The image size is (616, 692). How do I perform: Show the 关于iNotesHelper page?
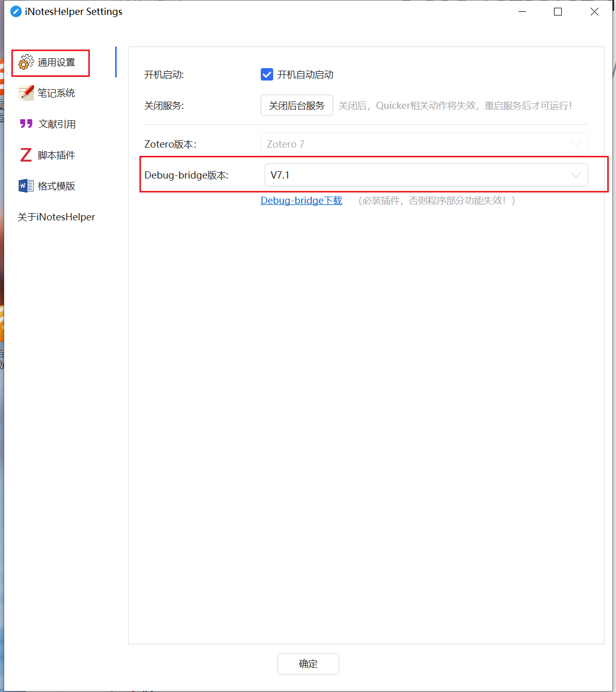[56, 217]
